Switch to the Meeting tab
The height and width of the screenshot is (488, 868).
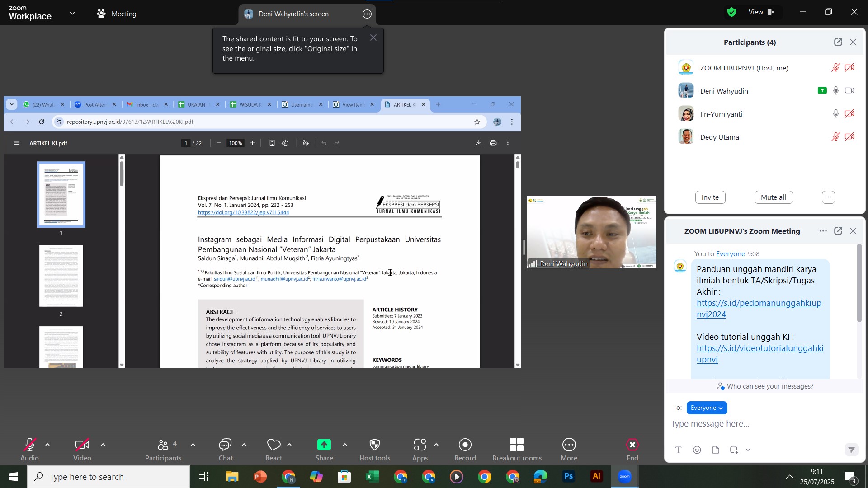[117, 14]
